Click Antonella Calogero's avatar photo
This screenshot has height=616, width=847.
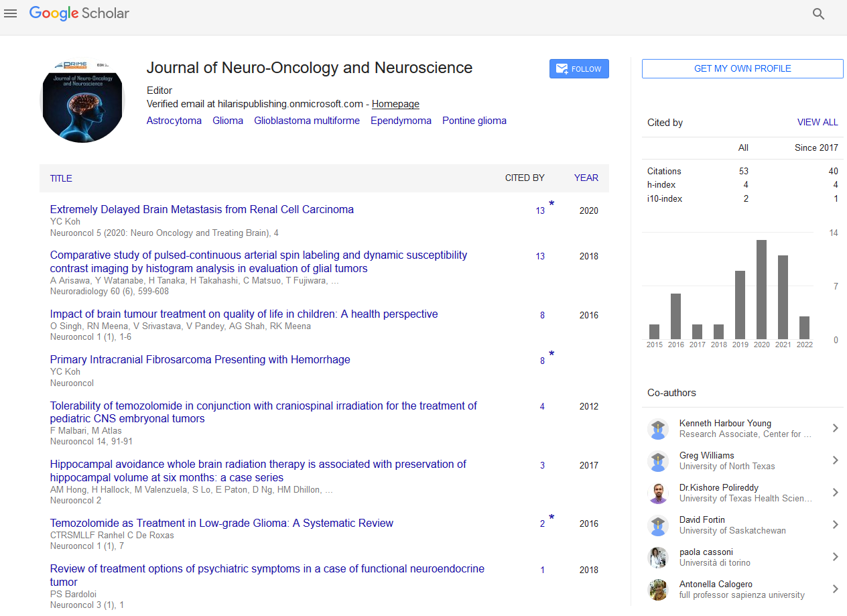658,589
